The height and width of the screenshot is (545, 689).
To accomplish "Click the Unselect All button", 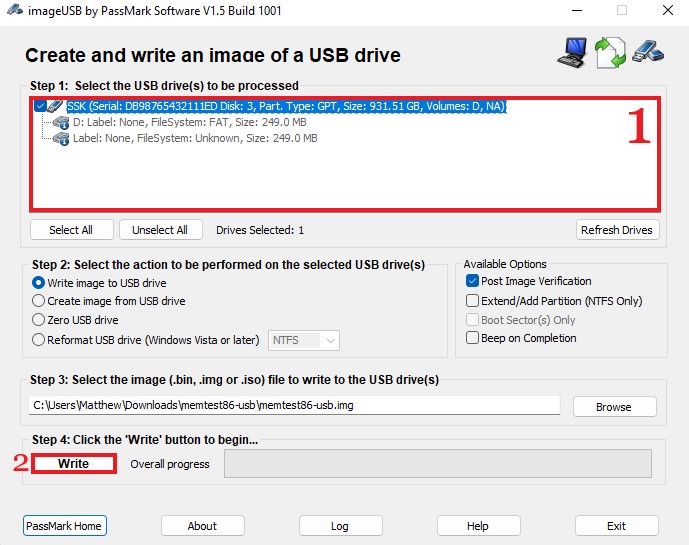I will click(x=160, y=230).
